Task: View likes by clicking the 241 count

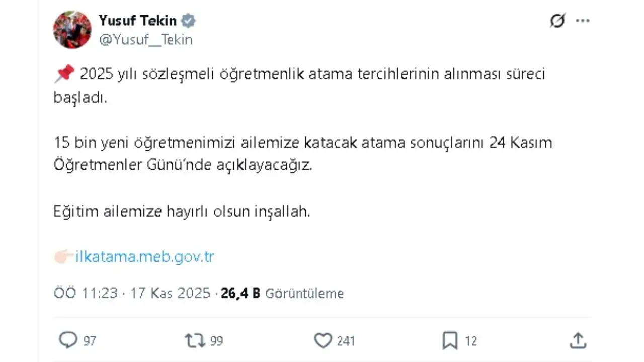Action: coord(345,341)
